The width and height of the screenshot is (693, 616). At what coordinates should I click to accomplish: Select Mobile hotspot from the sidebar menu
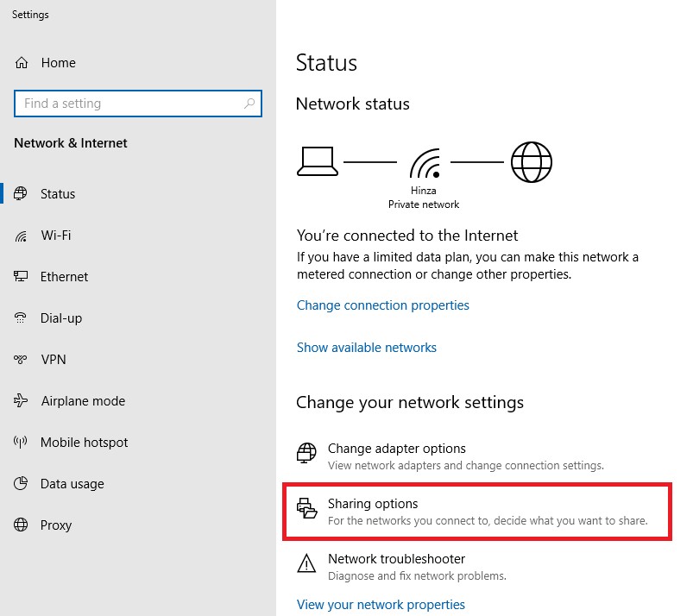(x=84, y=442)
